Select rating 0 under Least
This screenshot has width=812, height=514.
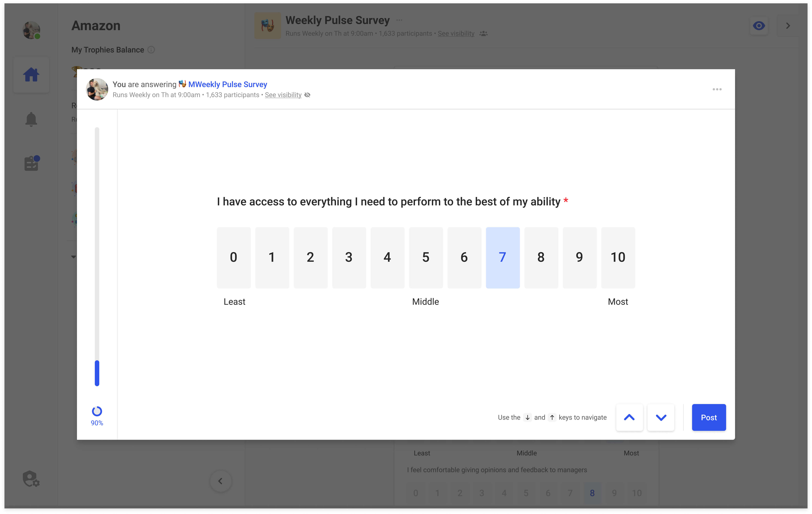234,257
